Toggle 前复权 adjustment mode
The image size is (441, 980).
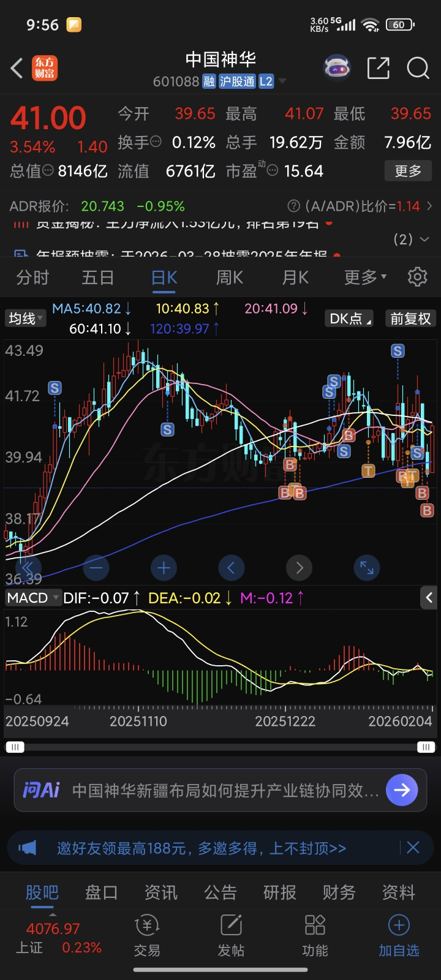tap(410, 318)
